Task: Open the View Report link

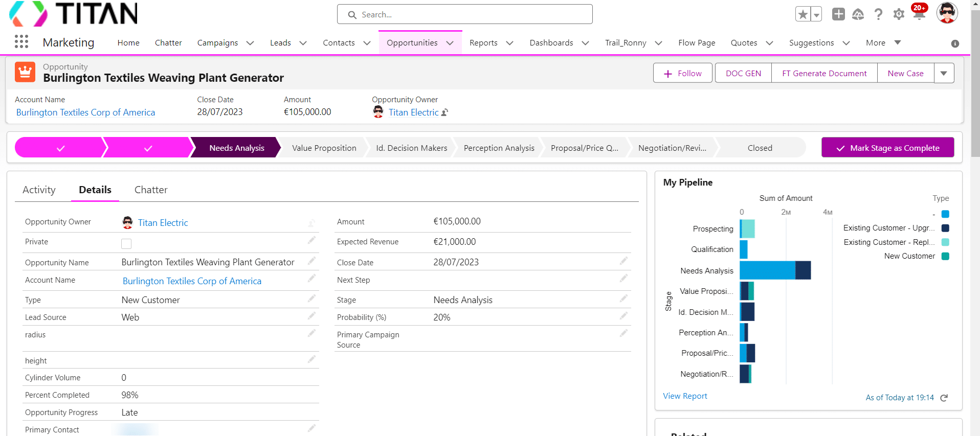Action: tap(685, 396)
